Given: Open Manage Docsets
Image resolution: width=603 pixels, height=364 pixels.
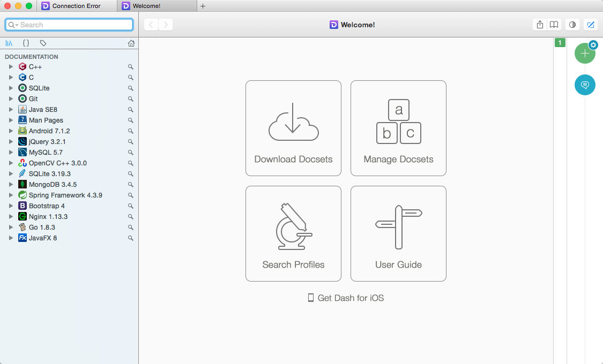Looking at the screenshot, I should coord(398,128).
